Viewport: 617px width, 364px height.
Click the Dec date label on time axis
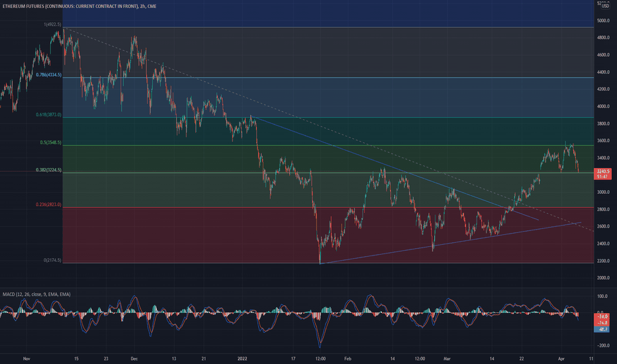click(134, 359)
